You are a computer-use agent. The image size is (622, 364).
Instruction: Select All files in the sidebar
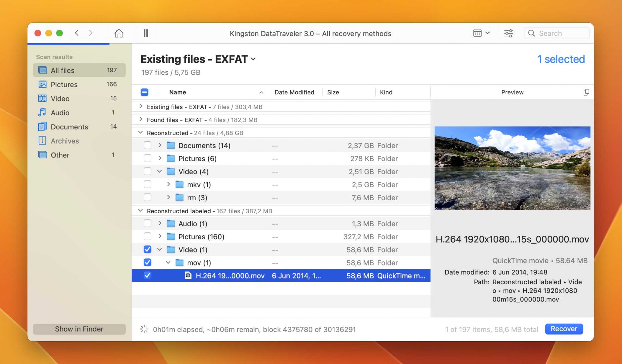pos(63,70)
